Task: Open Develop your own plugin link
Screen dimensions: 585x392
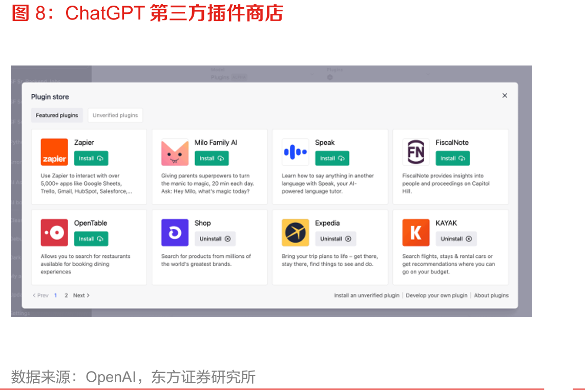Action: [436, 295]
